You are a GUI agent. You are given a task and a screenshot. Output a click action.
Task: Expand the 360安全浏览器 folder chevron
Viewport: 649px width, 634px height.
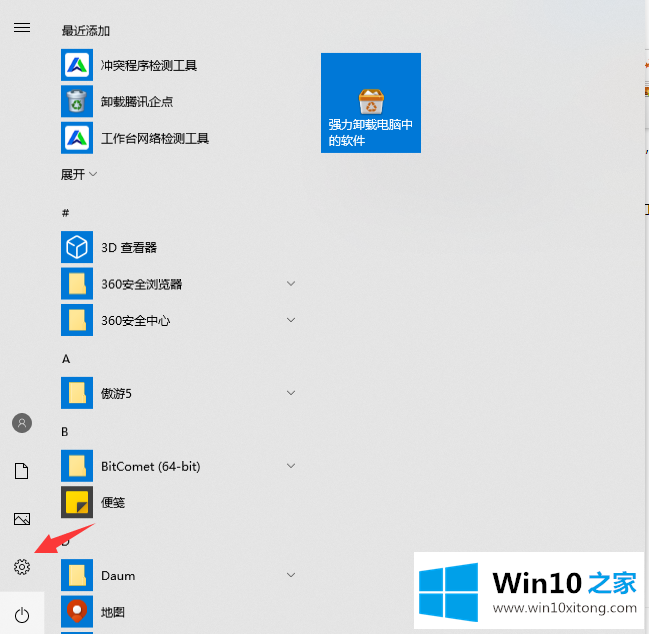(x=291, y=283)
